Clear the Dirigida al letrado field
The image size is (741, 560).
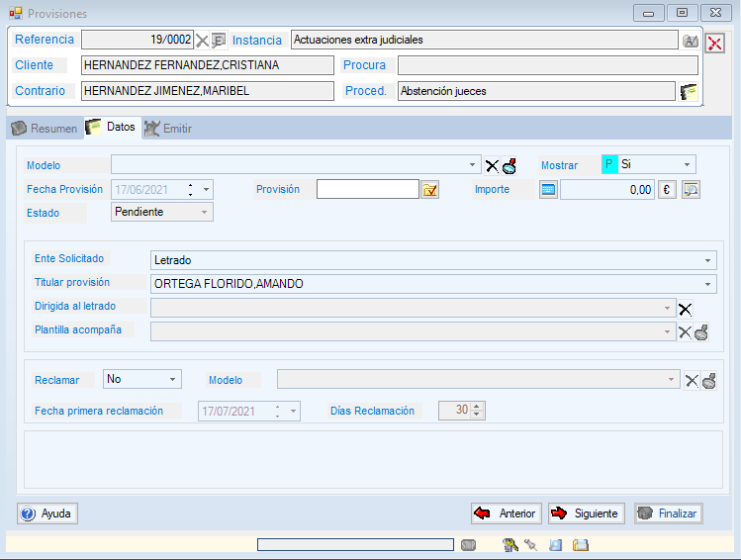(x=685, y=309)
